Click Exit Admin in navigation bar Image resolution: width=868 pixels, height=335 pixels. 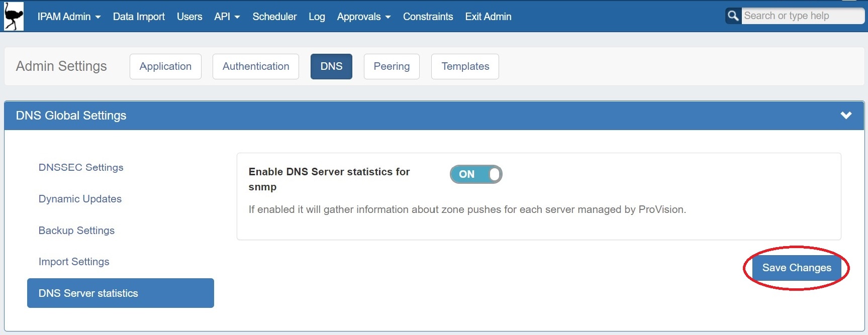tap(488, 17)
